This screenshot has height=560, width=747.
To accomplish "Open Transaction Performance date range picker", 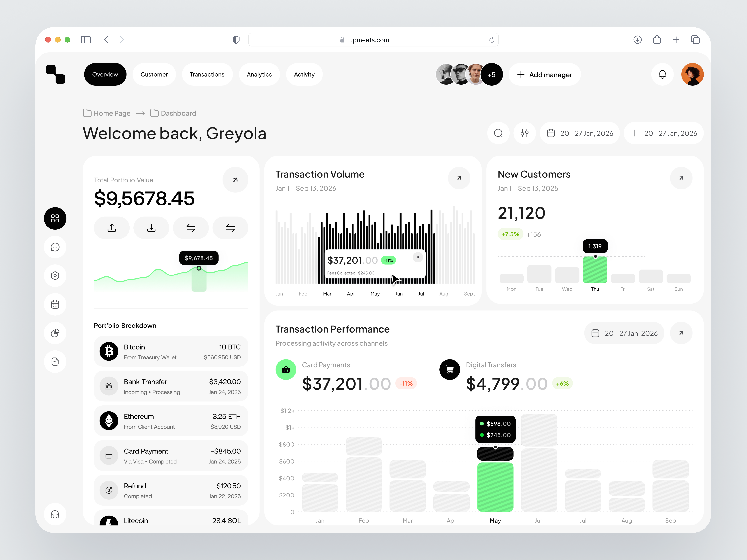I will pos(624,333).
